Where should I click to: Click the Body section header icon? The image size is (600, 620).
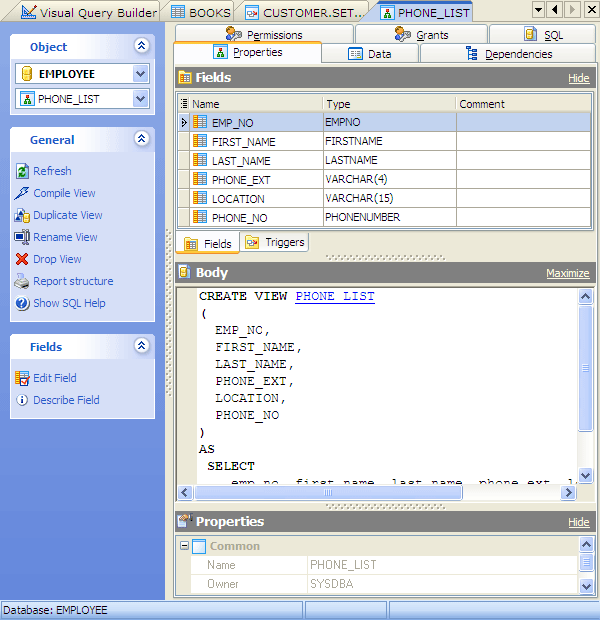pos(185,272)
